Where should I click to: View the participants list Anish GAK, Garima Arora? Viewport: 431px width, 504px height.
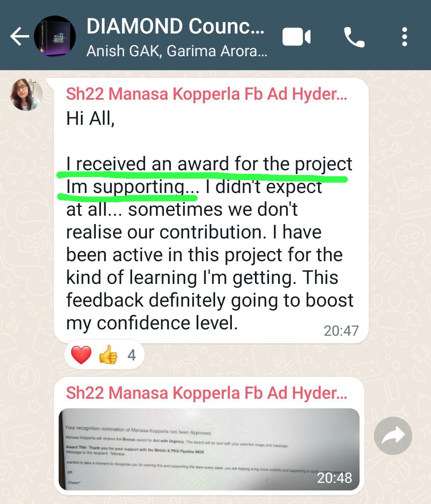[177, 51]
